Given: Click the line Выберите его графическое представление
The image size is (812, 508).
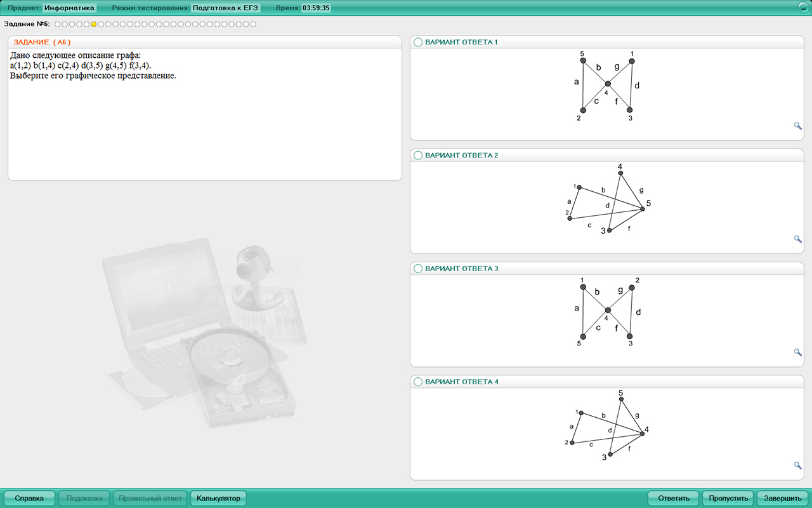Looking at the screenshot, I should click(93, 76).
